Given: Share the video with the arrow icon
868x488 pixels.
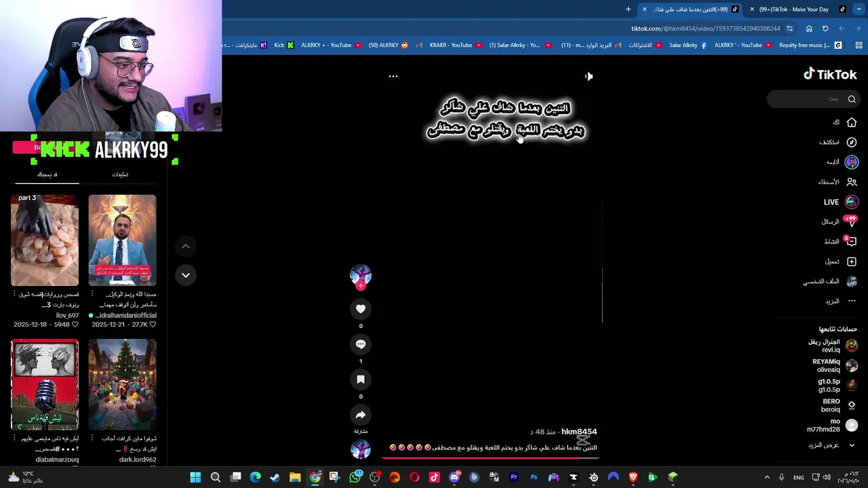Looking at the screenshot, I should point(361,415).
